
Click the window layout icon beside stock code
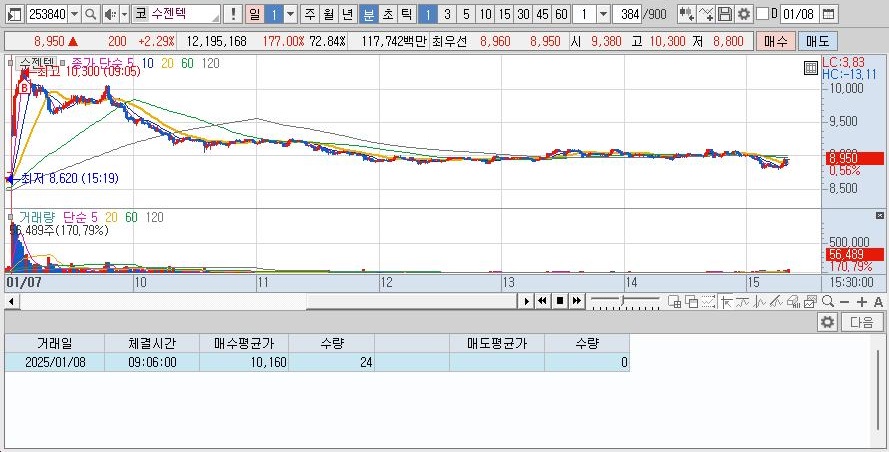pos(16,14)
